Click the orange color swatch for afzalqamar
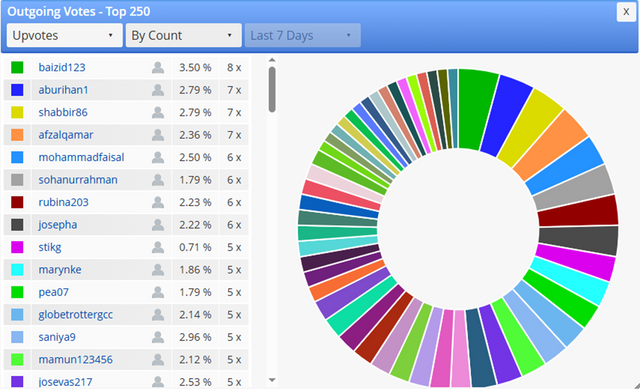Viewport: 640px width, 389px height. pyautogui.click(x=17, y=135)
